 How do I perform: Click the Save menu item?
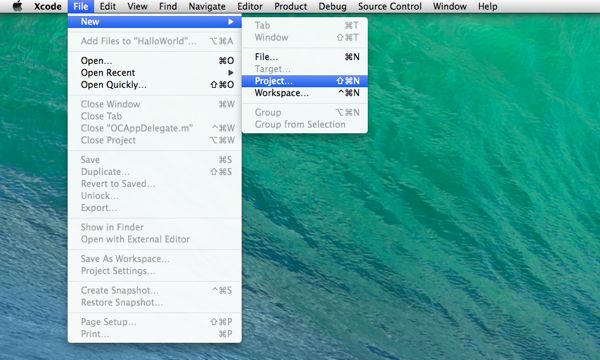155,160
